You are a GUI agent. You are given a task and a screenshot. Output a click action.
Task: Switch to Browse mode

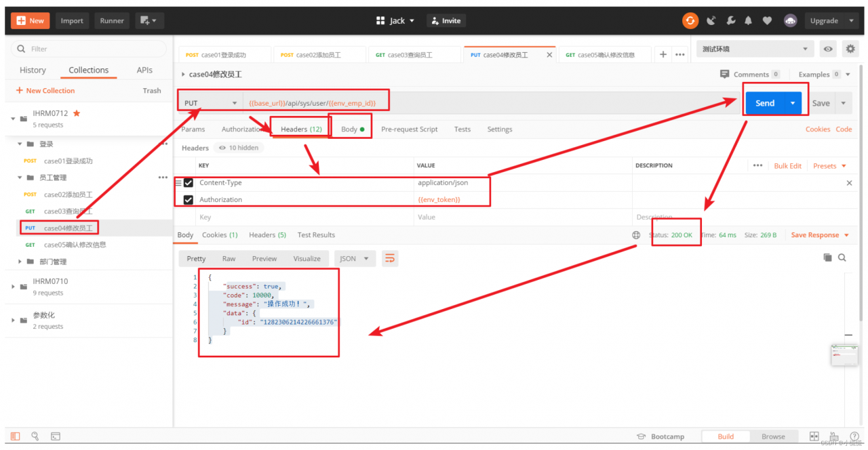point(773,436)
